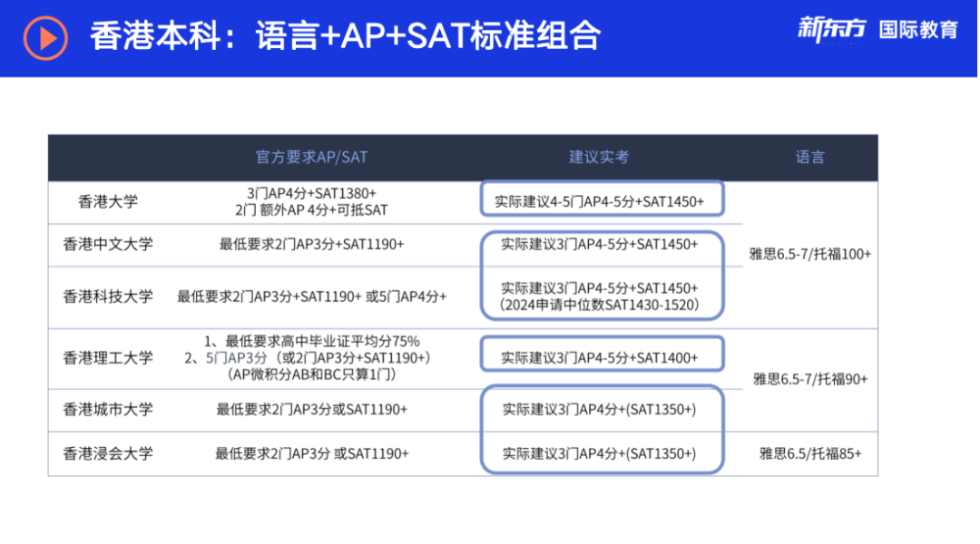Click the 语言 column header
980x544 pixels.
[810, 157]
